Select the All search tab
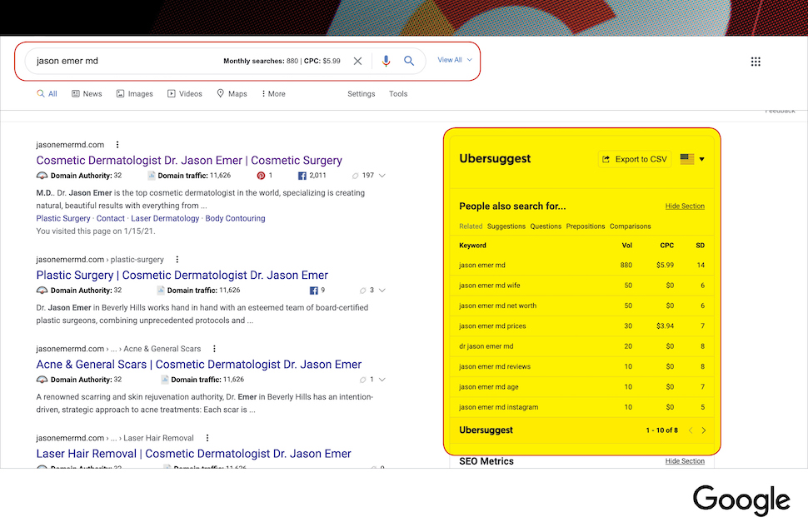Screen dimensions: 808x532 coord(47,94)
